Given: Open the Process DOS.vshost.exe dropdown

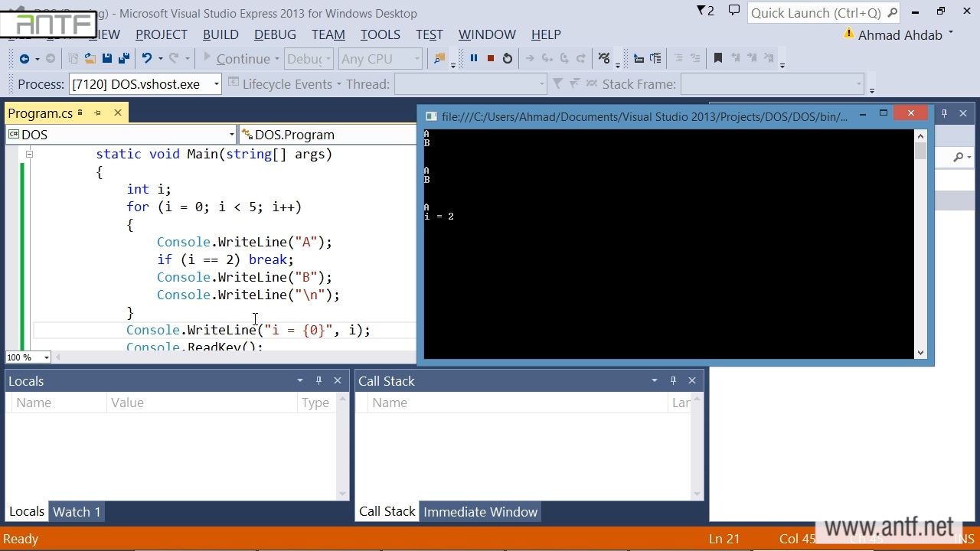Looking at the screenshot, I should click(217, 84).
